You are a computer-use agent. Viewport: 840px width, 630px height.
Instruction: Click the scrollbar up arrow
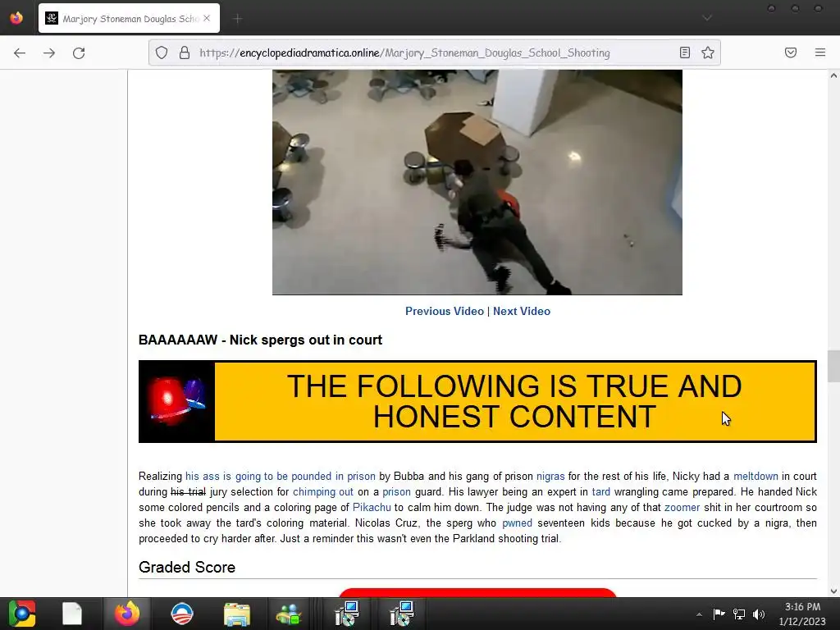[x=833, y=75]
